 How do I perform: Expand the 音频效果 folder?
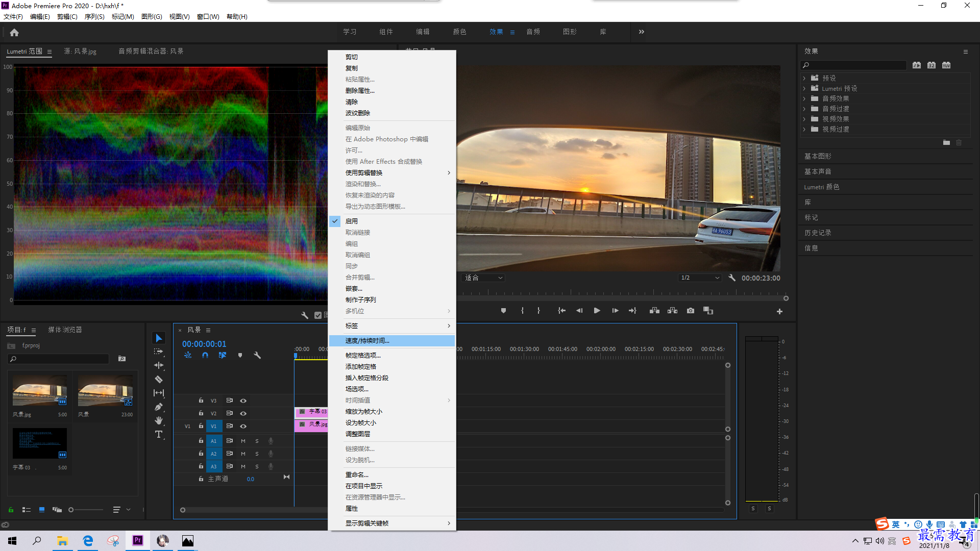[804, 98]
